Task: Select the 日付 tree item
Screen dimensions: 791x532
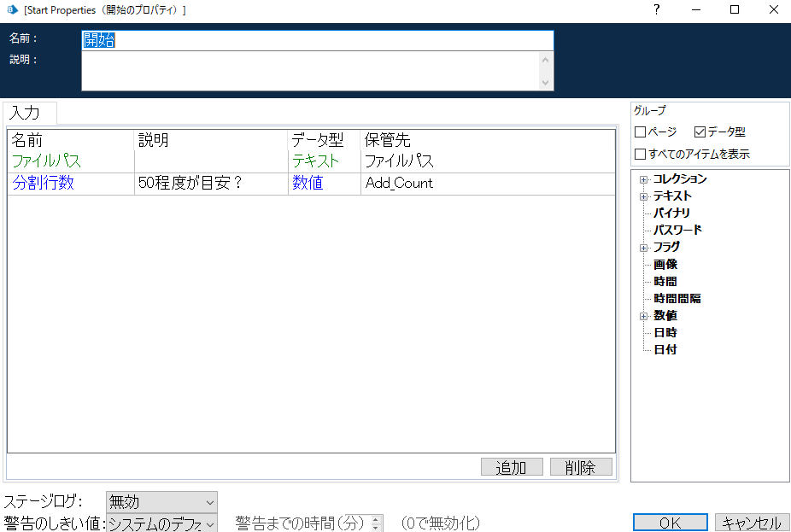Action: tap(665, 349)
